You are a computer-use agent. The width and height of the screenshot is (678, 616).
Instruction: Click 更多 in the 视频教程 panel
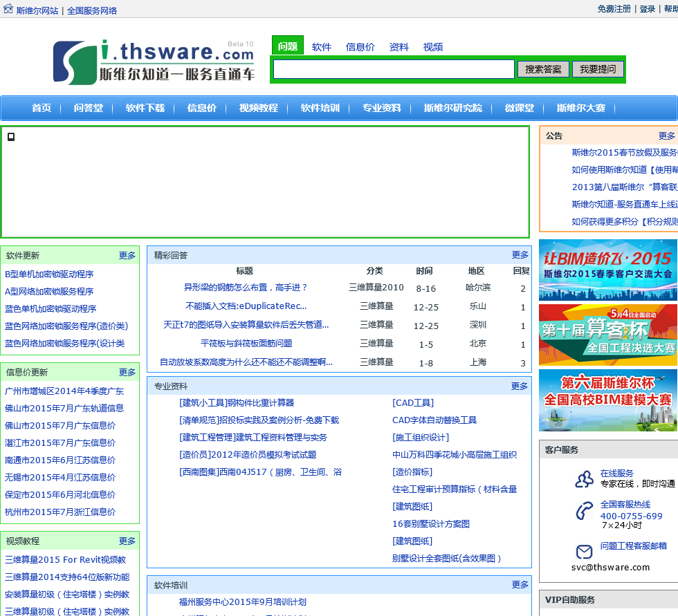pyautogui.click(x=127, y=541)
